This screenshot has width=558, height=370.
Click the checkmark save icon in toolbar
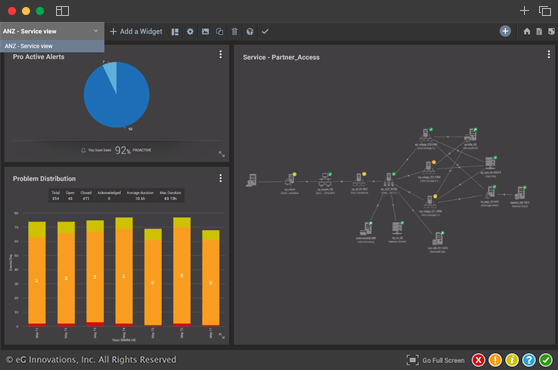265,32
